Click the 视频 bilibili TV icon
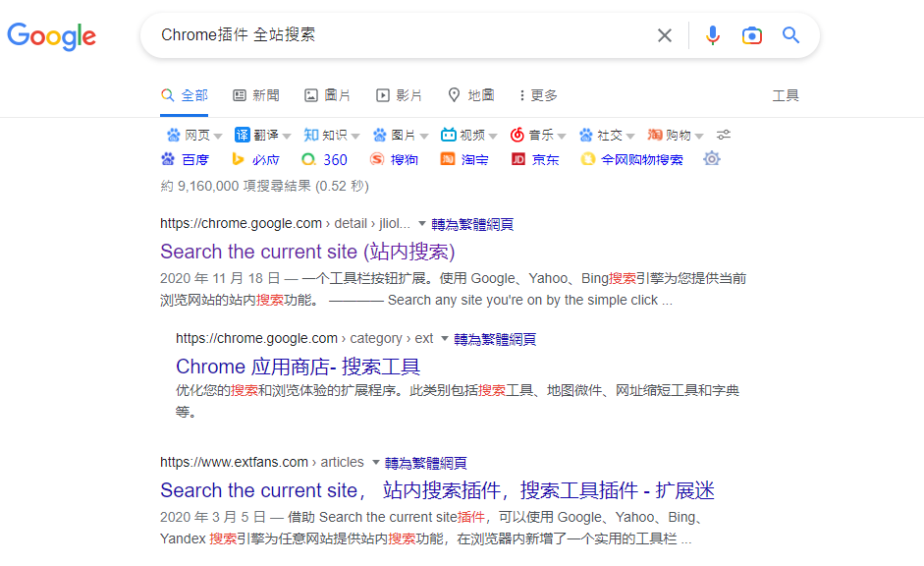Image resolution: width=924 pixels, height=566 pixels. coord(449,135)
